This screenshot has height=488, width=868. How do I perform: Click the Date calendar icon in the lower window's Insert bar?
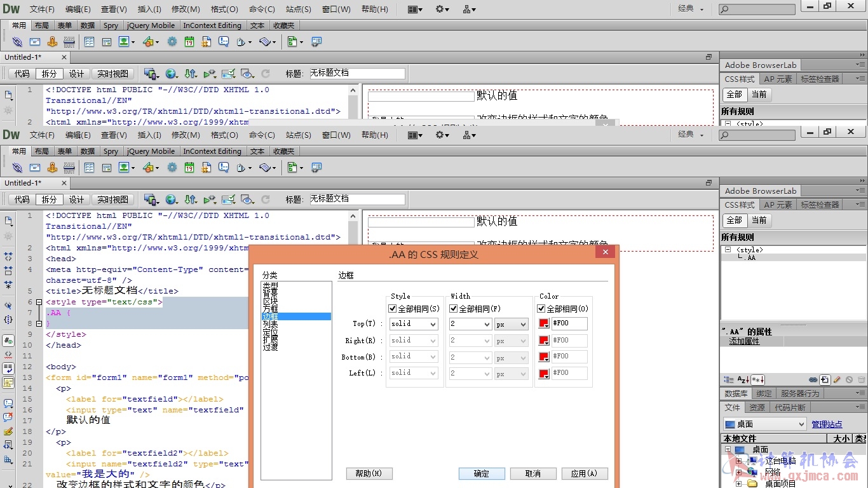(189, 168)
